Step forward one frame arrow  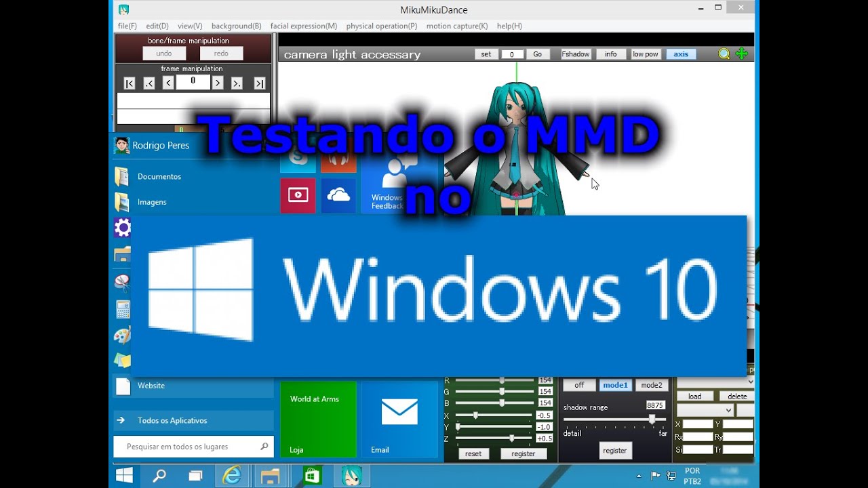218,83
